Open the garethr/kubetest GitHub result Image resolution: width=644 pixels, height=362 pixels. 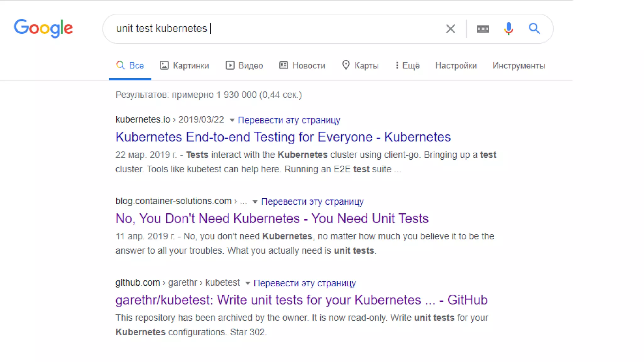[301, 300]
